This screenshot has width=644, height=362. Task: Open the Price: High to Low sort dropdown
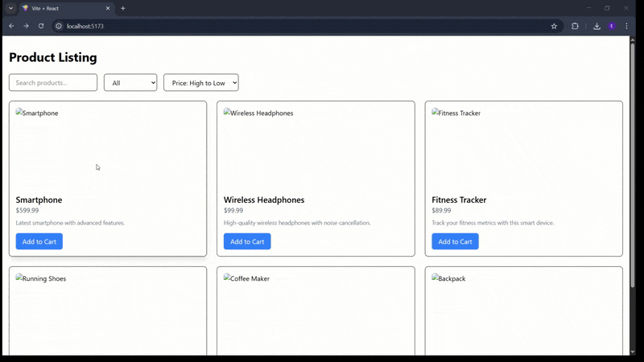click(200, 83)
